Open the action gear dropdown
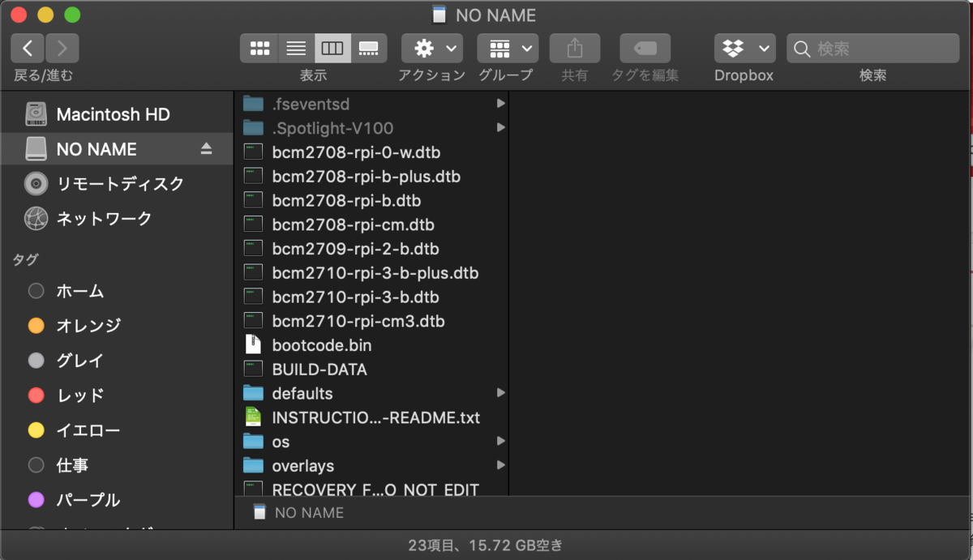 click(432, 48)
